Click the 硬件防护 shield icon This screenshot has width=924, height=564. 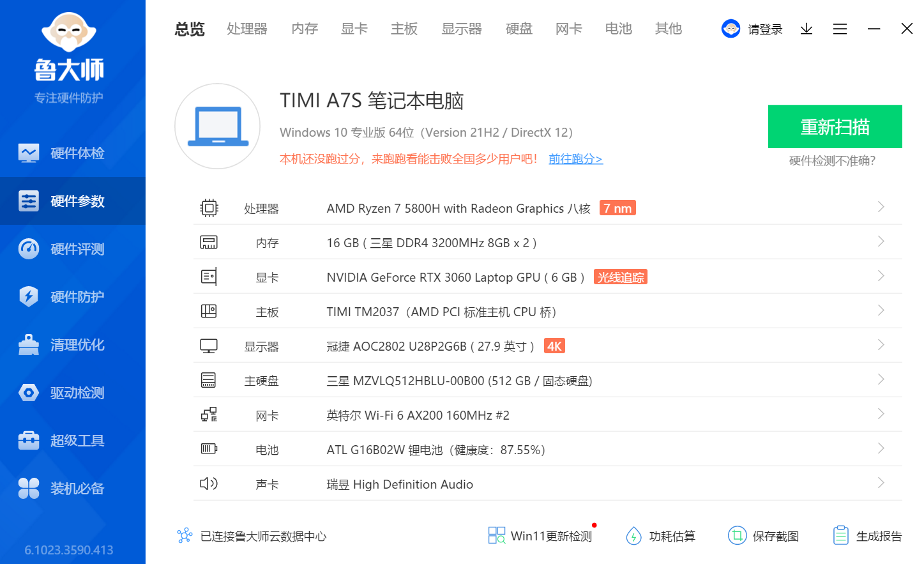[x=29, y=297]
